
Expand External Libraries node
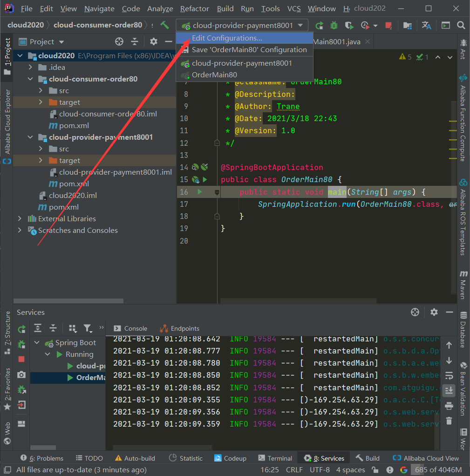[20, 218]
